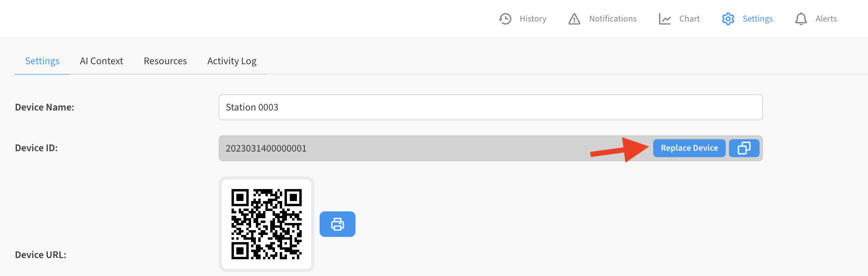Viewport: 868px width, 276px height.
Task: Open Settings from the top navigation
Action: click(x=757, y=18)
